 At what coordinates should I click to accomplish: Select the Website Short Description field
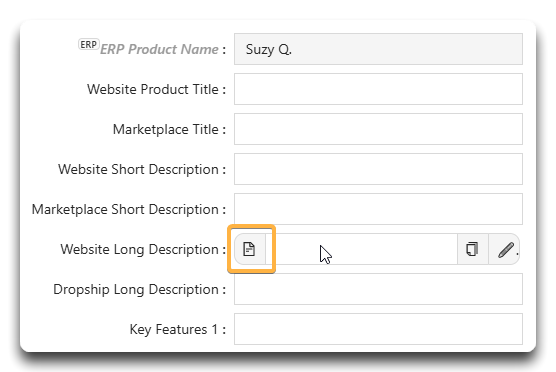coord(378,169)
